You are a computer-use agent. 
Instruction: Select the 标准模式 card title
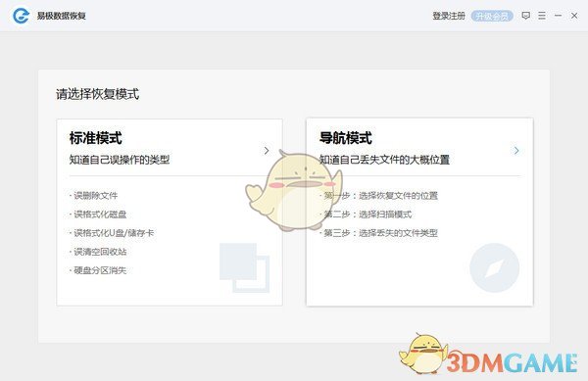coord(96,138)
